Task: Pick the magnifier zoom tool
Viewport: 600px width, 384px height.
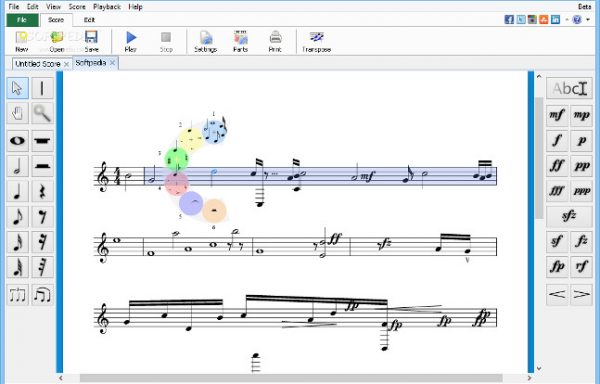Action: 42,113
